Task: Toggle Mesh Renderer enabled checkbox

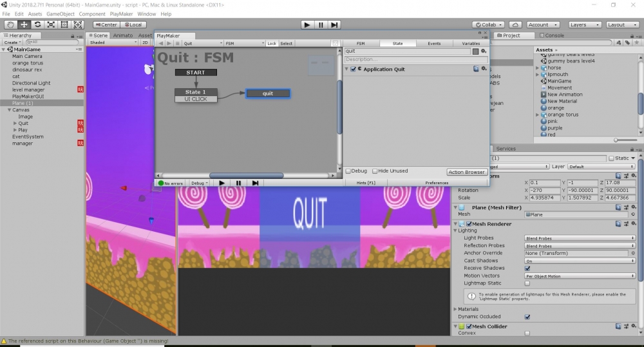Action: (x=469, y=224)
